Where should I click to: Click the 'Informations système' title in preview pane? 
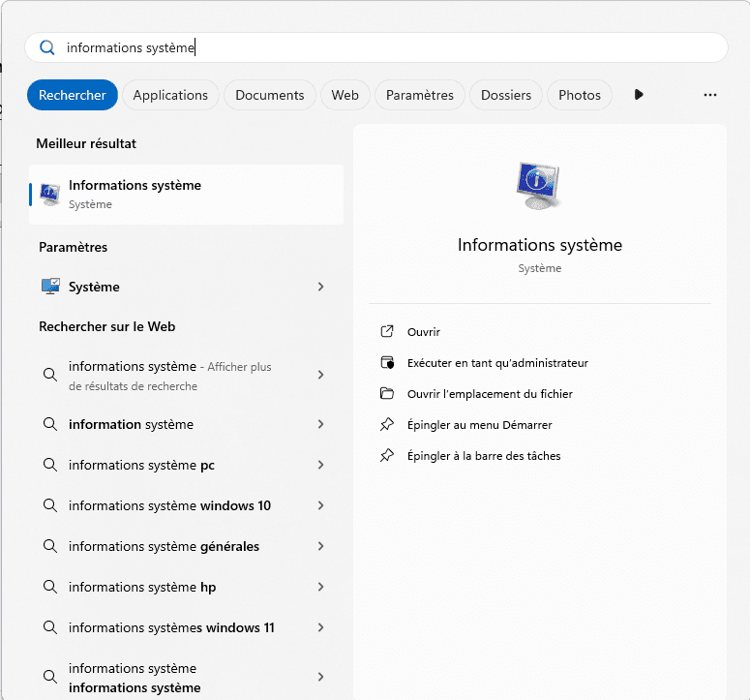(x=540, y=245)
